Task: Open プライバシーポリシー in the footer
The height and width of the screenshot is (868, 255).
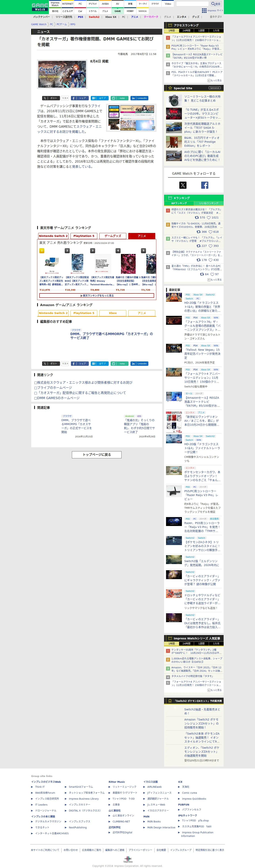Action: coord(140,850)
